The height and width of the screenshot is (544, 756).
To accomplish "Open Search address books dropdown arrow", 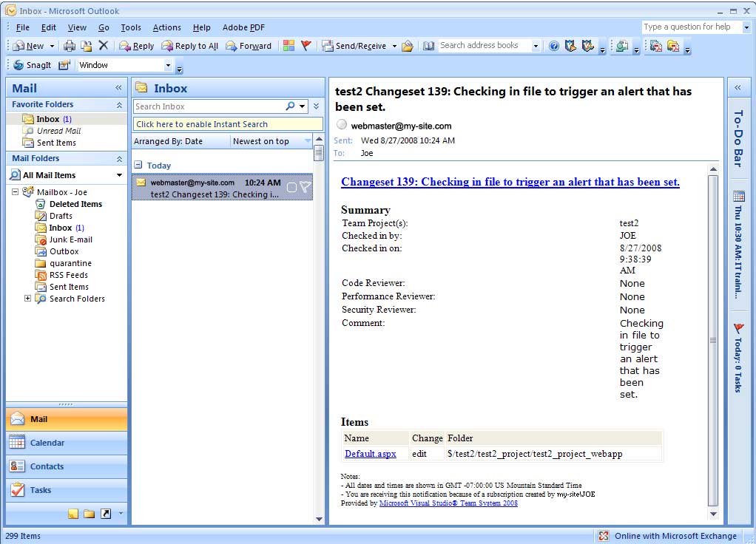I will point(536,46).
